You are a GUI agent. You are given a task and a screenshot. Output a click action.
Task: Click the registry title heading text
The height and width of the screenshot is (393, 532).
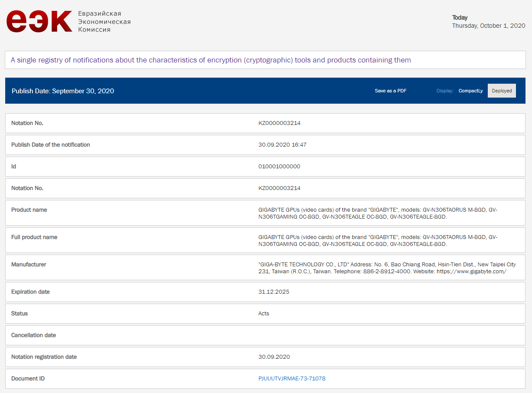tap(211, 60)
